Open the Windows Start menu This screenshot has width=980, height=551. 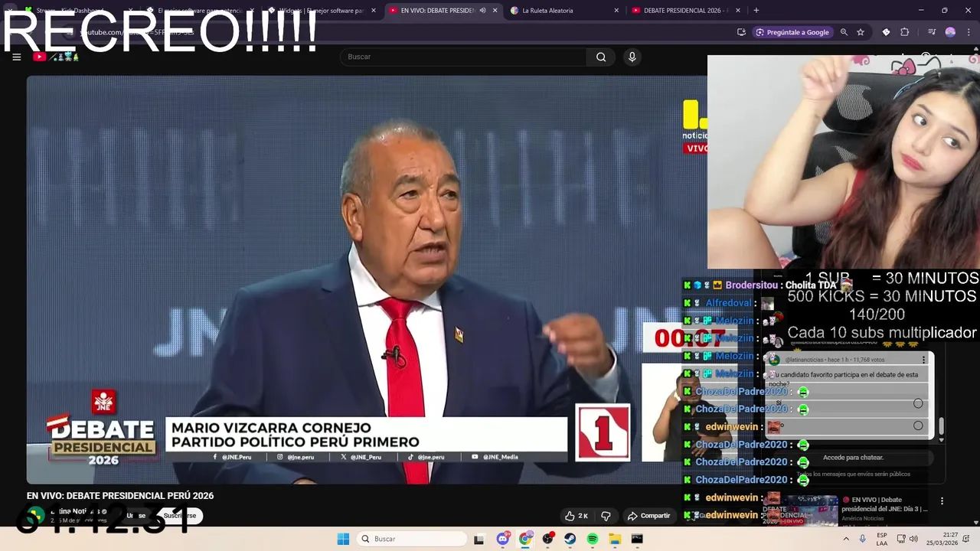pos(343,539)
